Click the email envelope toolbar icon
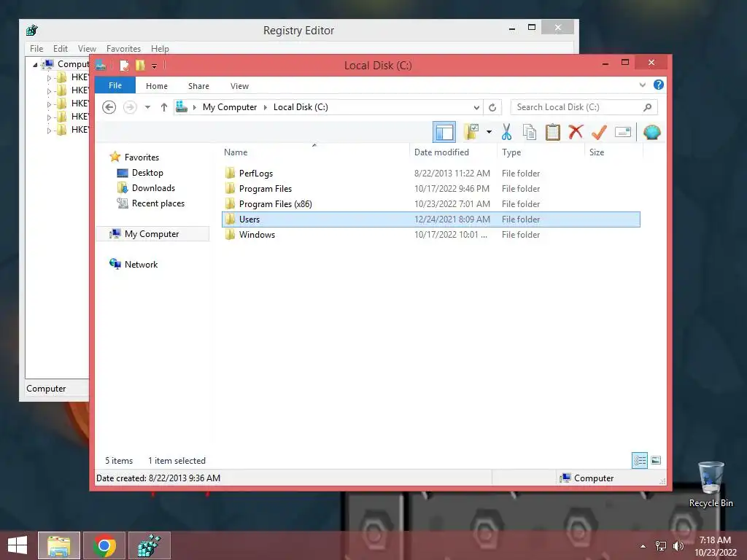The image size is (747, 560). coord(623,132)
